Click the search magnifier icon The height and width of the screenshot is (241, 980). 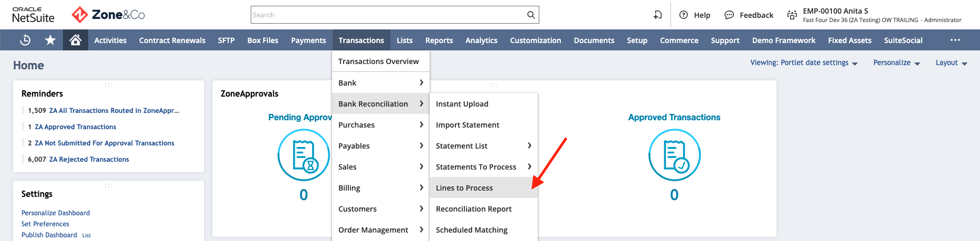531,15
